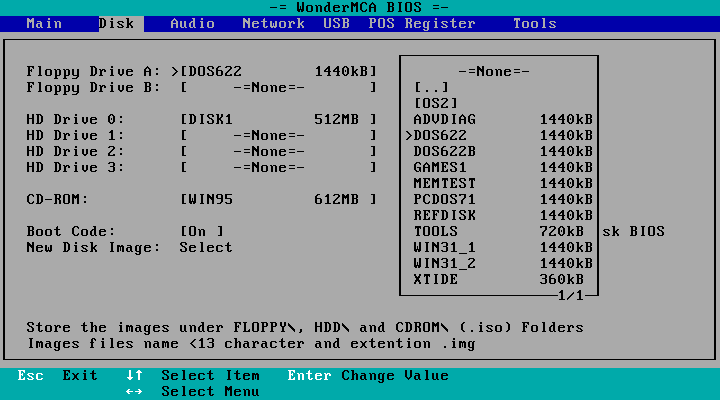
Task: Pick DOS622B floppy image
Action: (503, 152)
